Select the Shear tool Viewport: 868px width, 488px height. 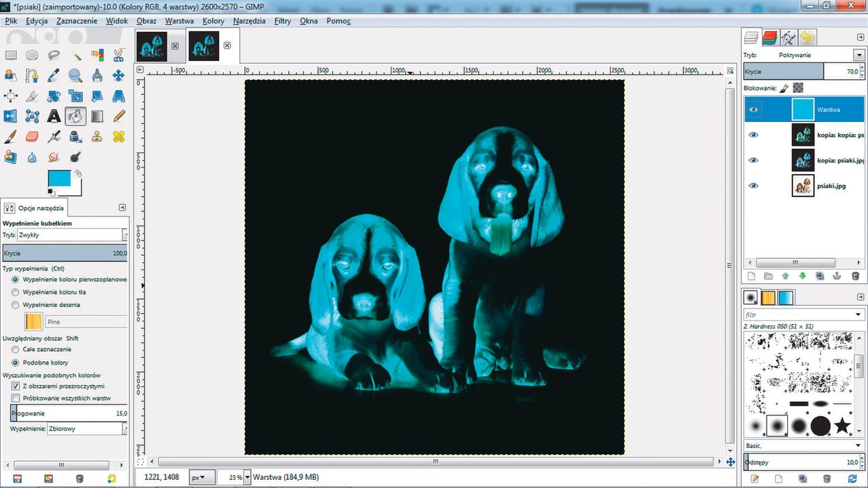click(97, 96)
